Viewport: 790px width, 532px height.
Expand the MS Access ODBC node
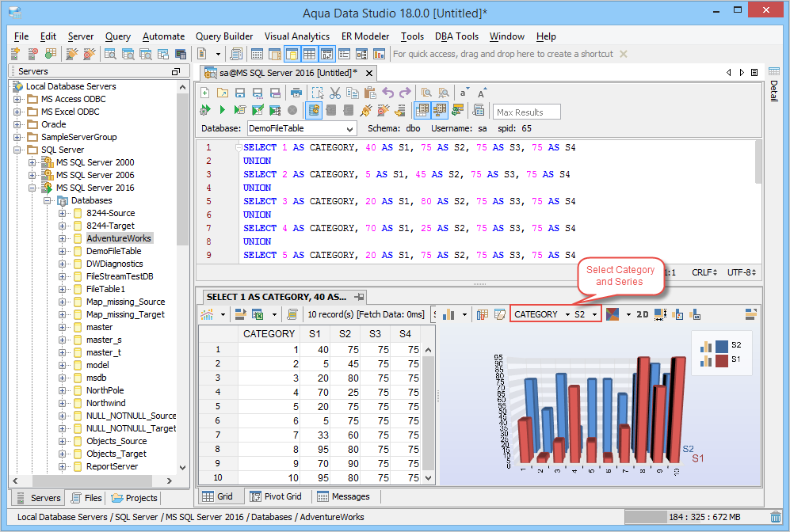tap(17, 99)
